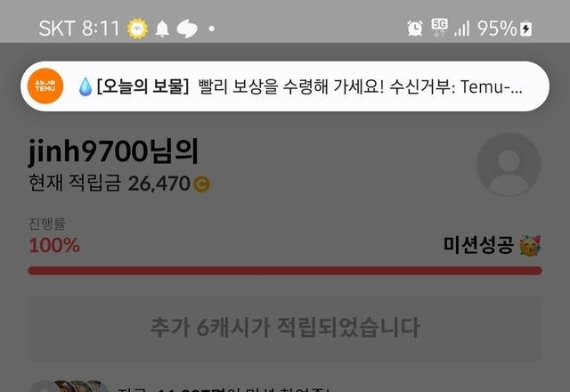Tap the participant avatars thumbnail row
This screenshot has height=392, width=570.
coord(69,386)
